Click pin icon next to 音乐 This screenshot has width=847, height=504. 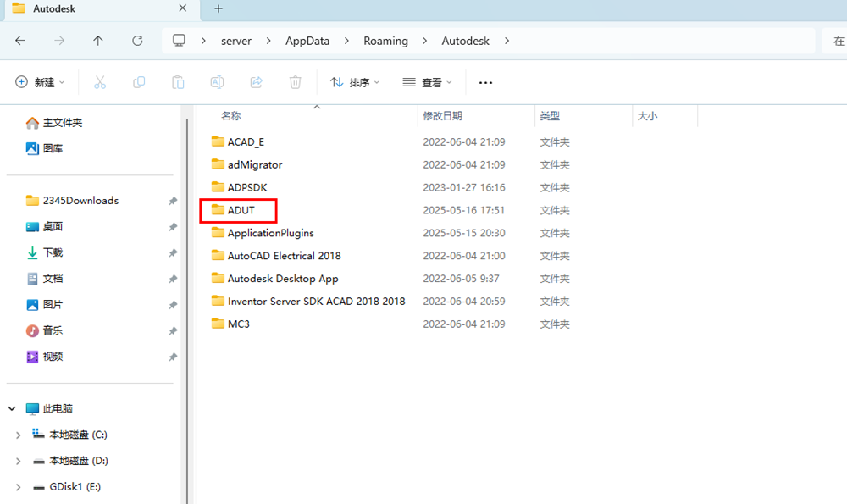point(173,330)
